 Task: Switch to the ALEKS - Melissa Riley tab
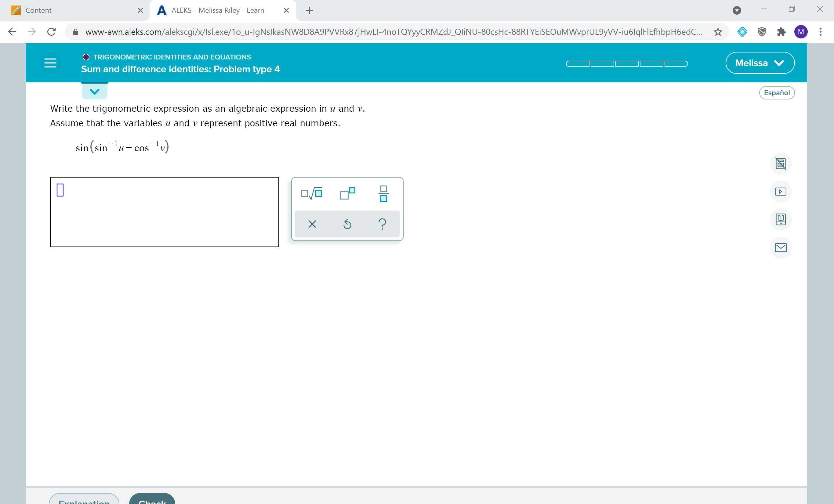217,10
